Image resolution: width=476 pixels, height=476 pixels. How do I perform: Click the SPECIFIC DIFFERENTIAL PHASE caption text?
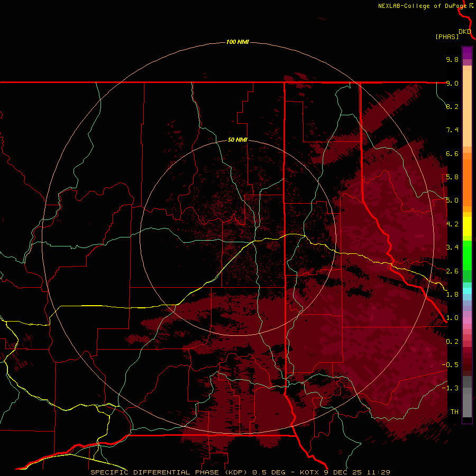coord(154,472)
